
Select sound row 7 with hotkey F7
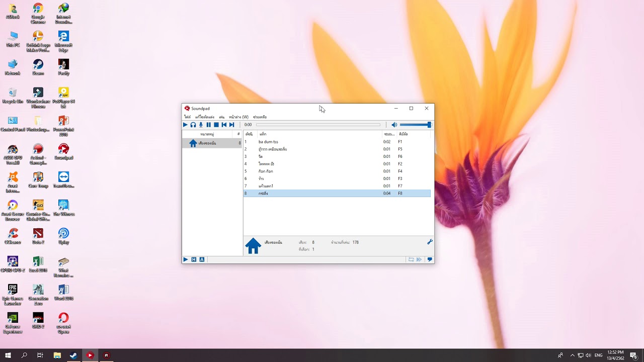pyautogui.click(x=337, y=186)
